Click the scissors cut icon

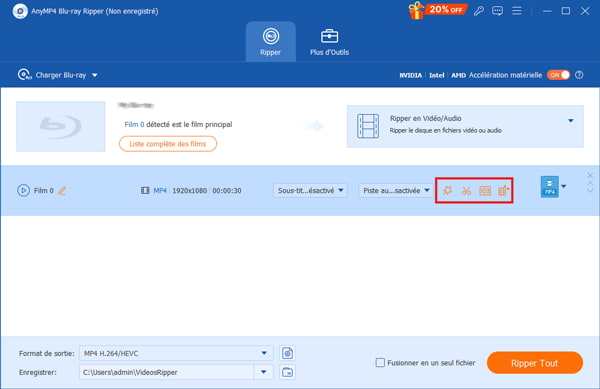pos(466,190)
